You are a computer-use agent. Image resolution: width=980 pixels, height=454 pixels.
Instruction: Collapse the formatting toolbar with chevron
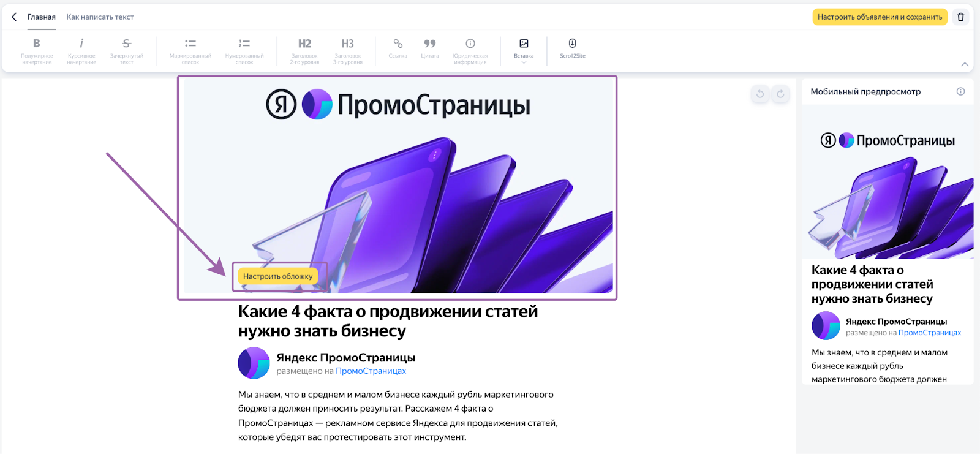[x=965, y=64]
